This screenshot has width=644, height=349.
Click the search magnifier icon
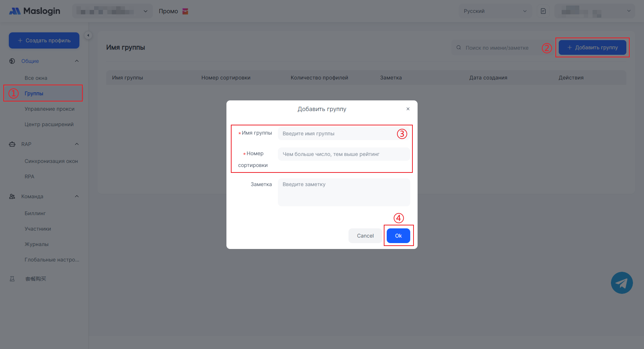459,48
